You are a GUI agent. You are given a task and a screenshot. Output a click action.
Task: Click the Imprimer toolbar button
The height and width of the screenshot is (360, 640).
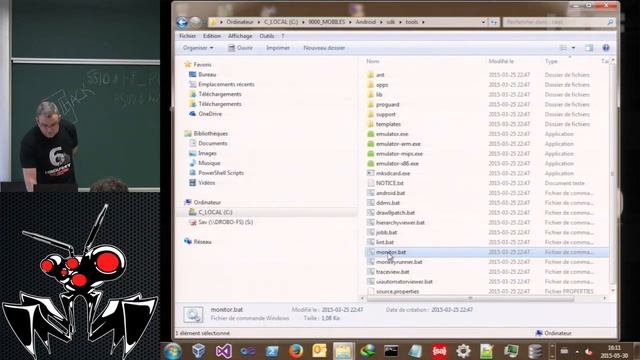pos(278,48)
